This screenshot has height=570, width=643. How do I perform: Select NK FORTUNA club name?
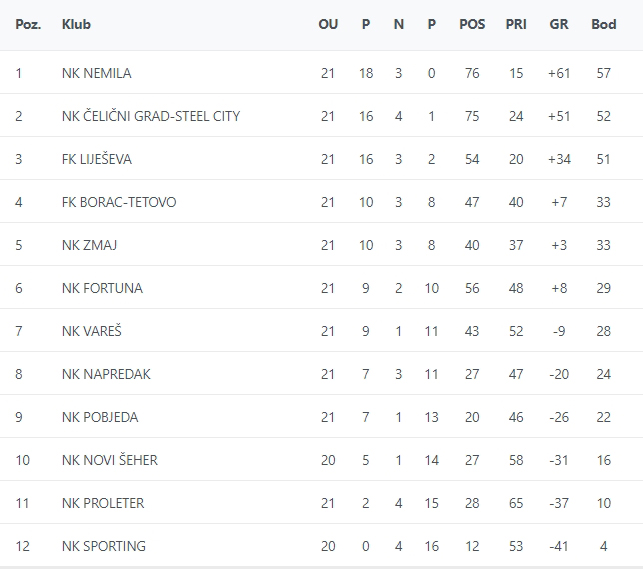click(x=102, y=288)
